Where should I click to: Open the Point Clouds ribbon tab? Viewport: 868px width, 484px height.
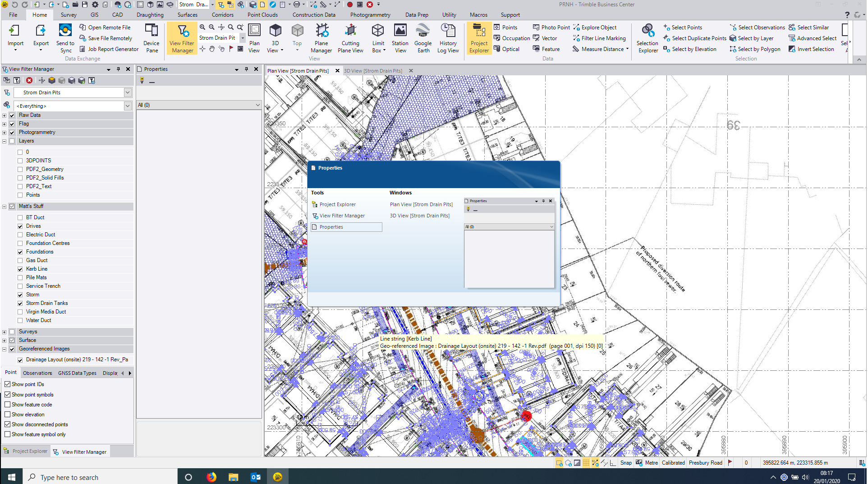(262, 14)
